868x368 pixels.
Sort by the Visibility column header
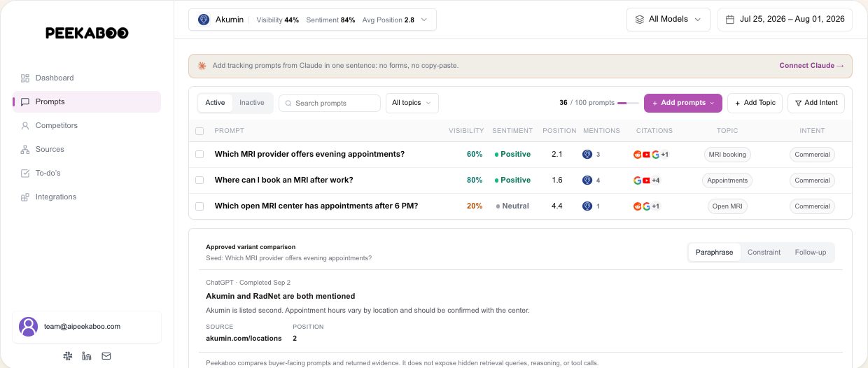click(466, 131)
